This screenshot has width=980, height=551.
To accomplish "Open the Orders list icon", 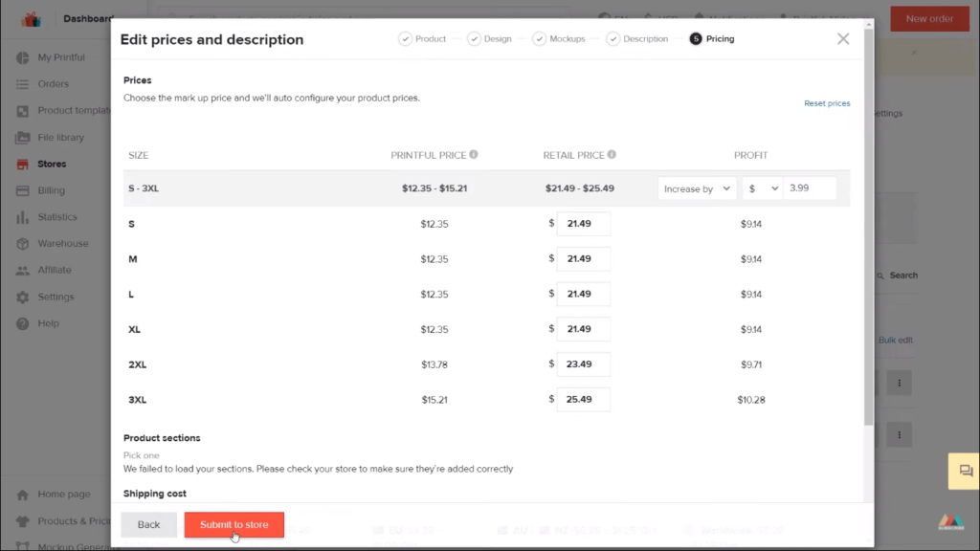I will 23,84.
